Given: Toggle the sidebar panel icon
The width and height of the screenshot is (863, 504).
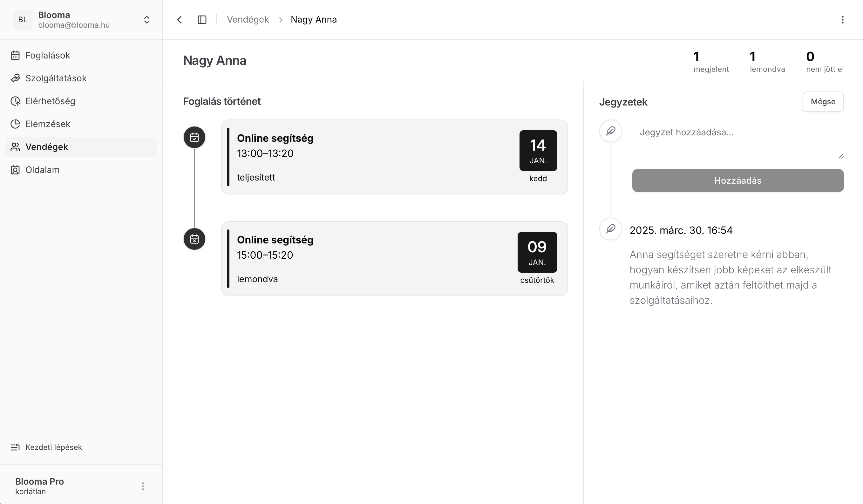Looking at the screenshot, I should click(x=202, y=20).
